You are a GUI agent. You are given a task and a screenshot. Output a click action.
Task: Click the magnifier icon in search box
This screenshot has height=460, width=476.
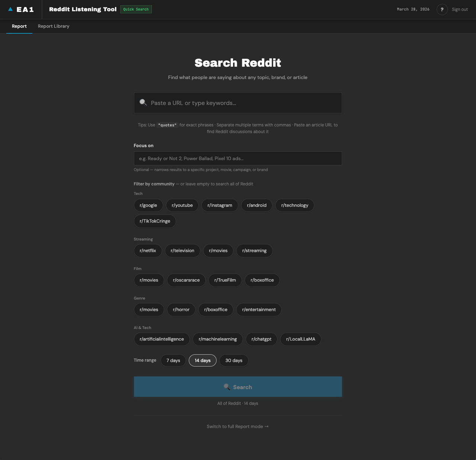tap(143, 103)
